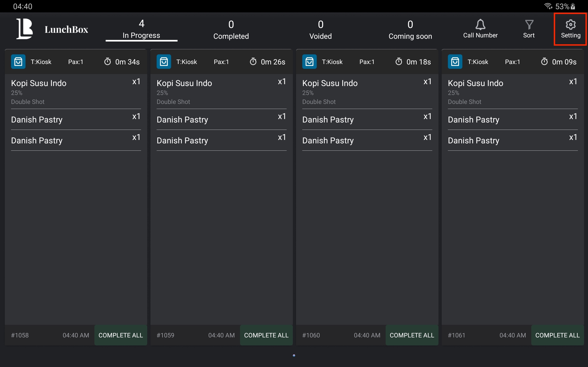
Task: Switch to the Completed tab
Action: (x=231, y=30)
